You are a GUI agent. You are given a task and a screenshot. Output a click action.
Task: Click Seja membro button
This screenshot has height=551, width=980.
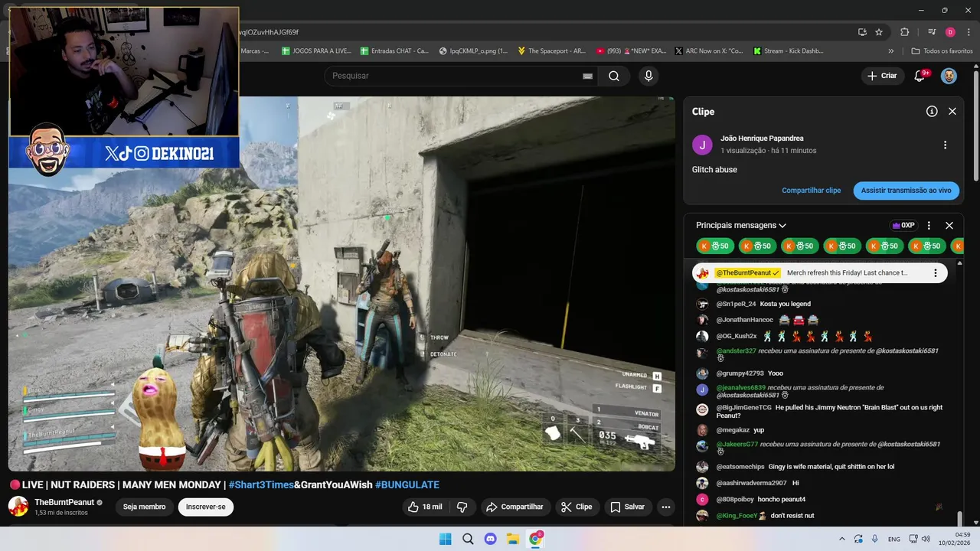click(x=144, y=507)
